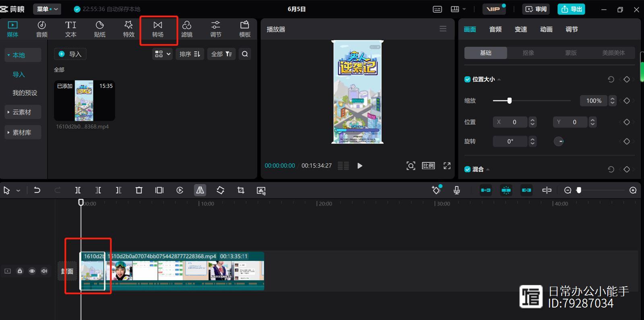Add keyframe for 旋转 rotation
The image size is (644, 320).
click(x=627, y=141)
